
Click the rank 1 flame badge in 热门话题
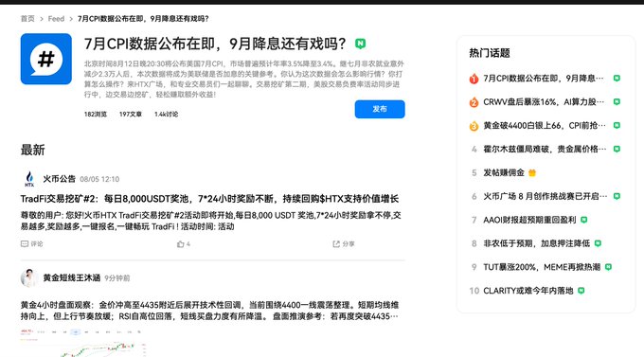[x=474, y=79]
